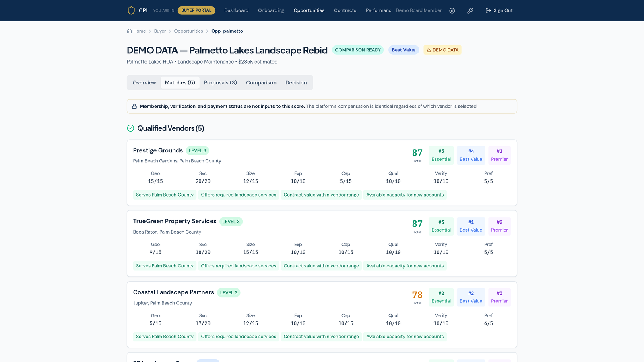The width and height of the screenshot is (644, 362).
Task: Open TrueGreen Property Services vendor name
Action: (175, 221)
